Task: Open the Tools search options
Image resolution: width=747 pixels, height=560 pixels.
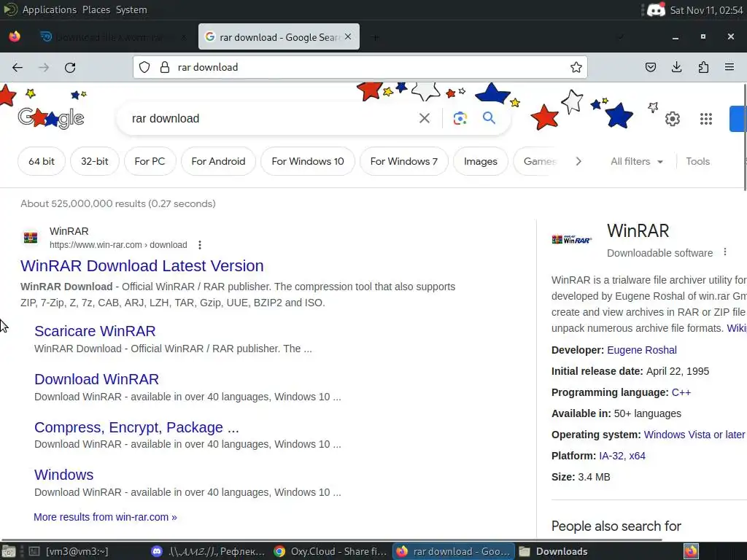Action: (697, 161)
